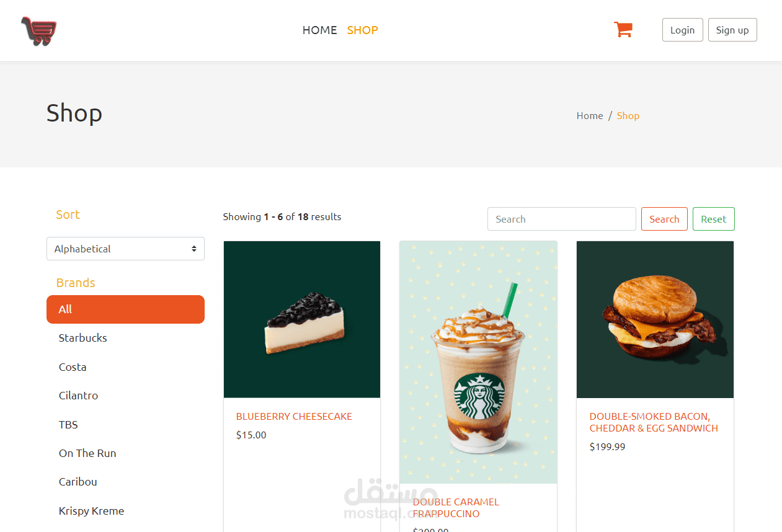Open the Double-Smoked Bacon sandwich title link
The height and width of the screenshot is (532, 782).
[x=654, y=422]
